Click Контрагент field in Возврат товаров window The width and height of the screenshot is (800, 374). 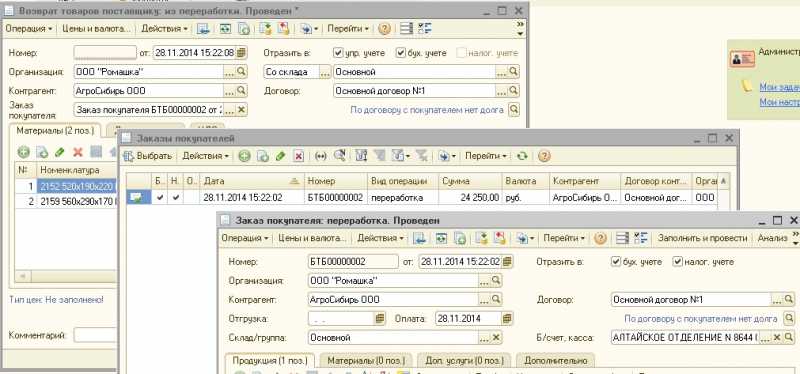point(148,91)
